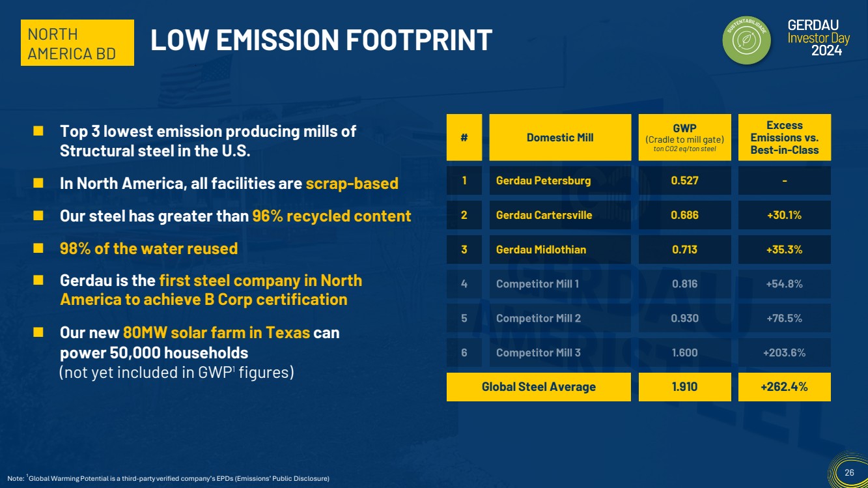Viewport: 868px width, 488px height.
Task: Select the +35.3% excess emissions cell
Action: pos(785,250)
